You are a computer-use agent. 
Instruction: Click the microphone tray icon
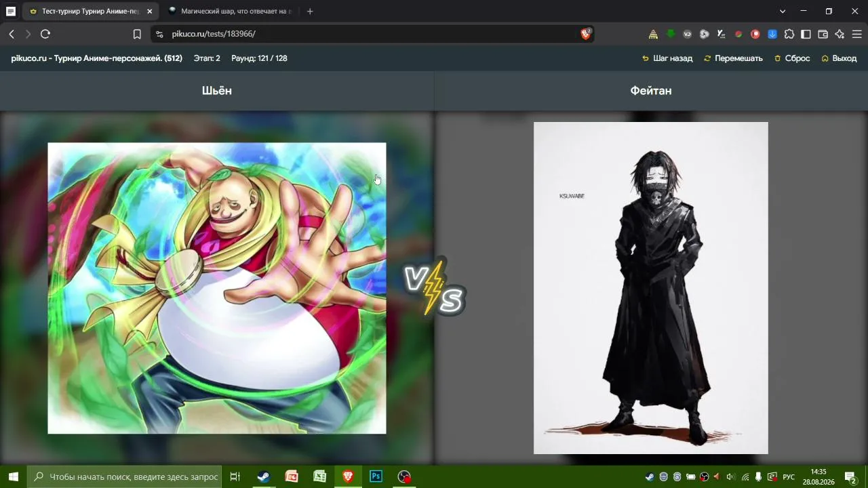tap(759, 476)
